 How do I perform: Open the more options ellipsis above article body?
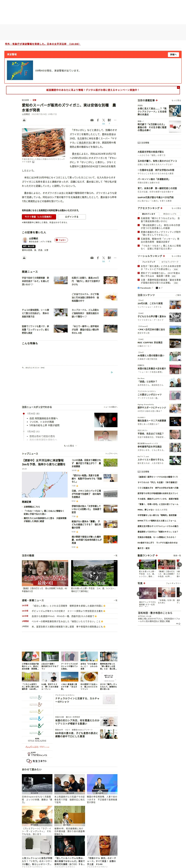click(115, 120)
